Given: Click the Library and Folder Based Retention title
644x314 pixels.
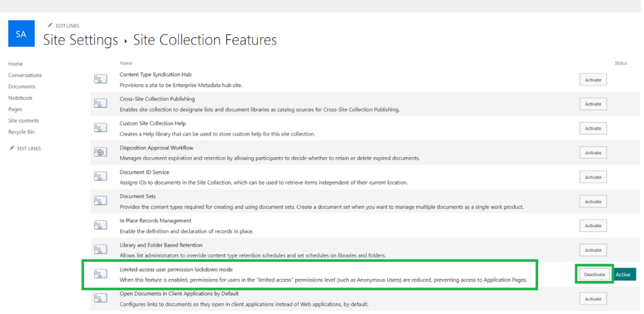Looking at the screenshot, I should (160, 245).
